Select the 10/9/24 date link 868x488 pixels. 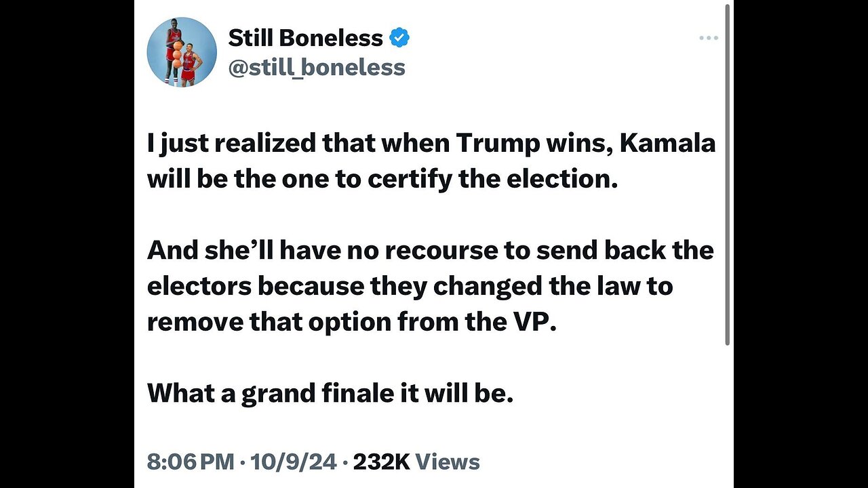pyautogui.click(x=293, y=462)
